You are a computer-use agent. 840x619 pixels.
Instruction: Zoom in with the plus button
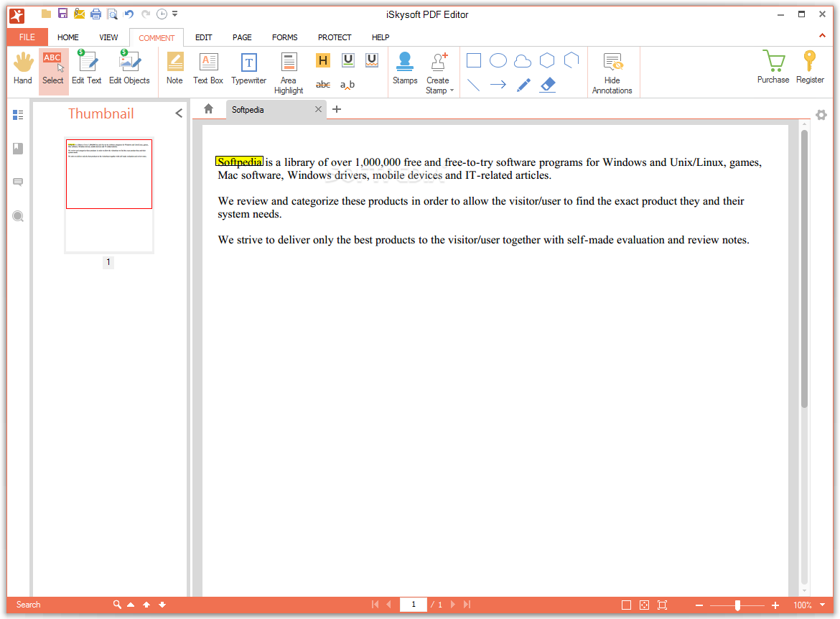[775, 605]
